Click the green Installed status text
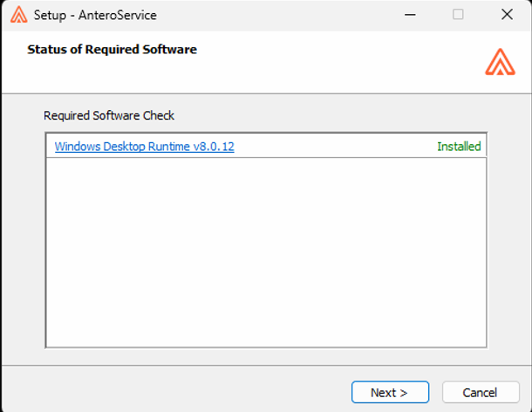Screen dimensions: 532x412 coord(459,147)
